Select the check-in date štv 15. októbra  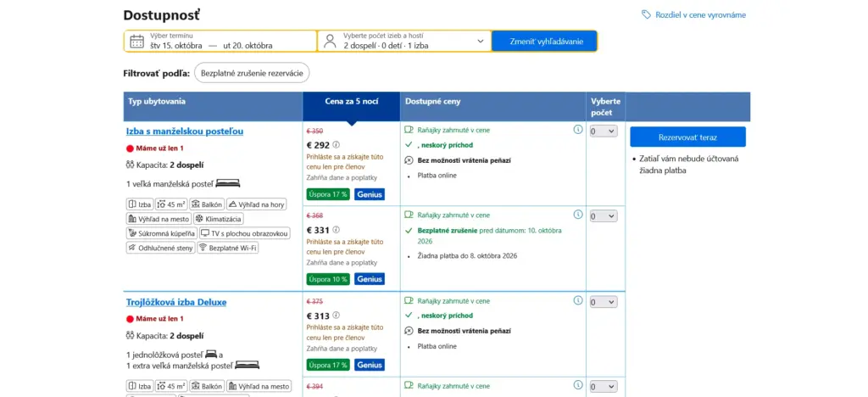coord(176,46)
